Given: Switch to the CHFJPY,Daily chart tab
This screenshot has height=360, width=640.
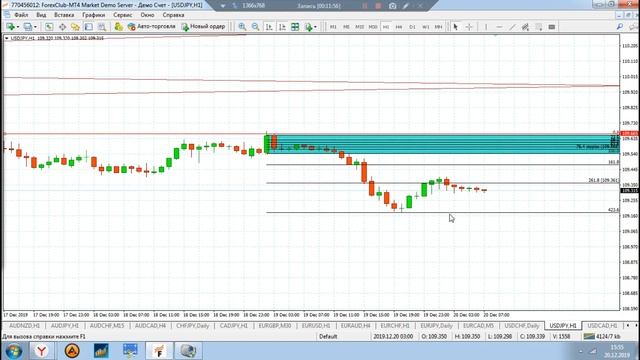Looking at the screenshot, I should point(192,326).
